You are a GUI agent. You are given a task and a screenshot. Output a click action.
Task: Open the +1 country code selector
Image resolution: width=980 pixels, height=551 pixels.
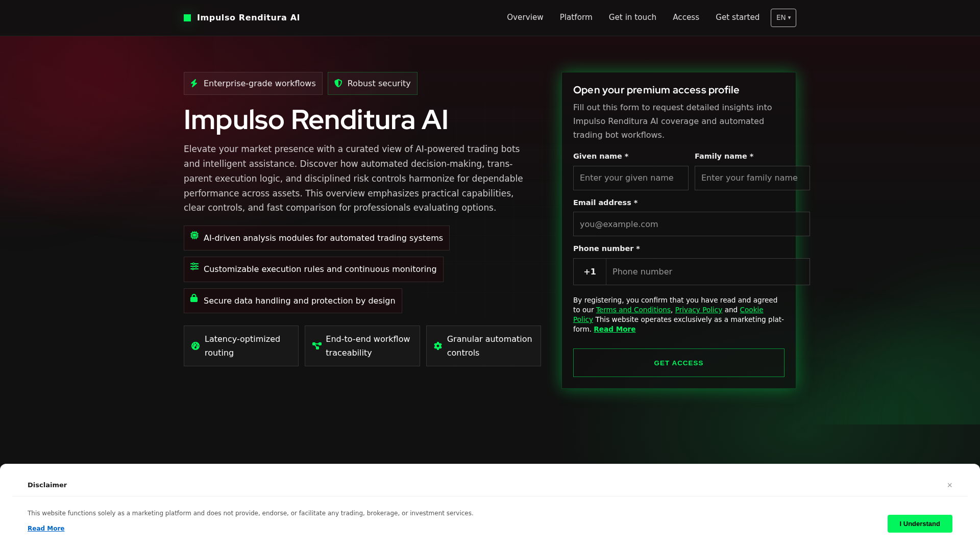point(590,271)
